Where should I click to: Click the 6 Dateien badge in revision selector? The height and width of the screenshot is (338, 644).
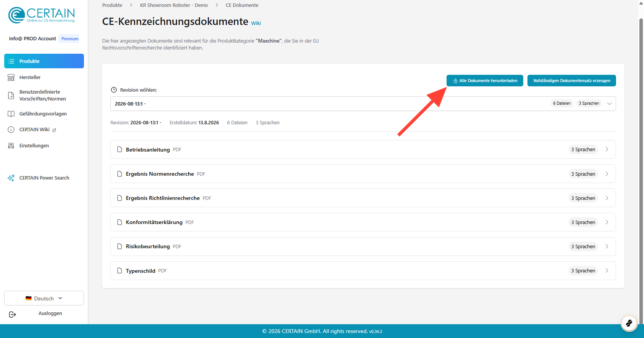click(562, 103)
